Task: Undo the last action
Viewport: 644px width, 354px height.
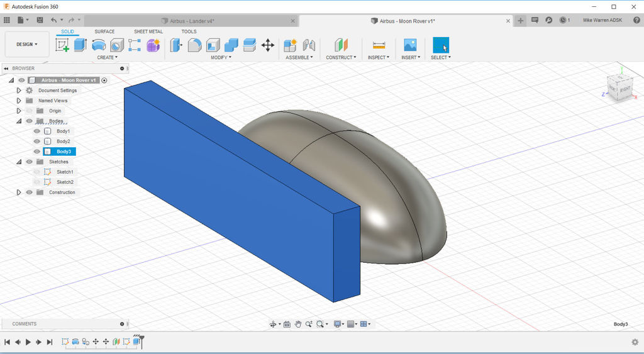Action: 54,19
